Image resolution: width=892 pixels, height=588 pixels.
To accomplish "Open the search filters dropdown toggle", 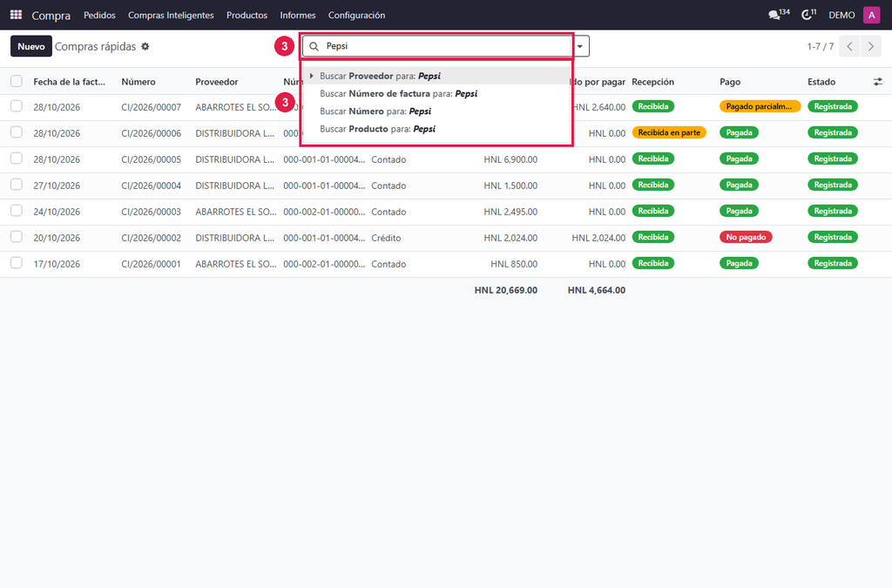I will [580, 46].
